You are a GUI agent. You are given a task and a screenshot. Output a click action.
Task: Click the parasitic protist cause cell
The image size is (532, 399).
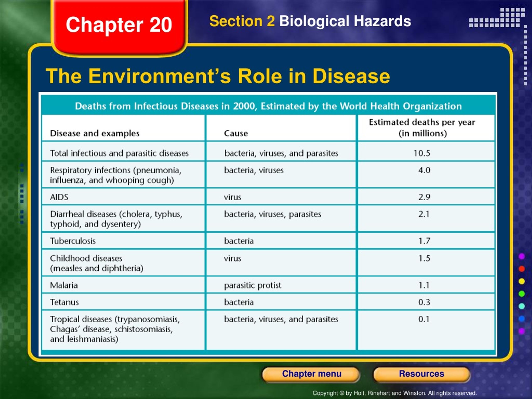click(281, 285)
